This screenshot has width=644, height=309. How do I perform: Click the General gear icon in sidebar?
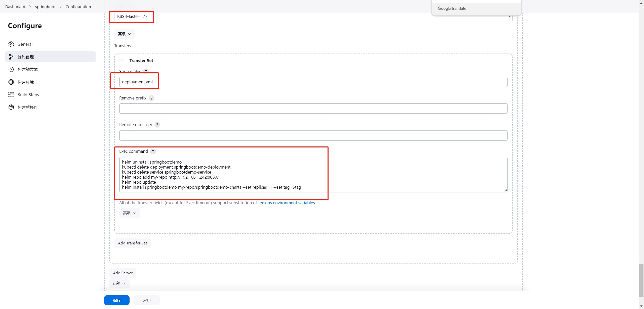tap(11, 44)
